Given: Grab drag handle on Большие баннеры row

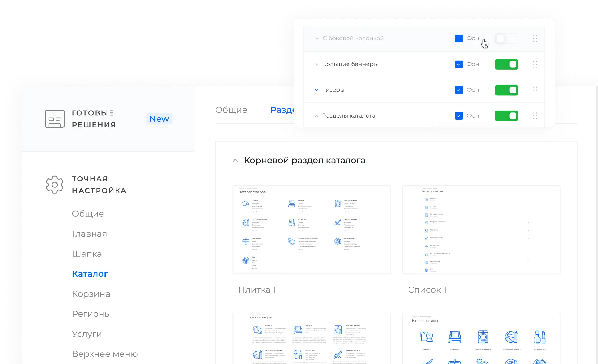Looking at the screenshot, I should click(x=535, y=64).
